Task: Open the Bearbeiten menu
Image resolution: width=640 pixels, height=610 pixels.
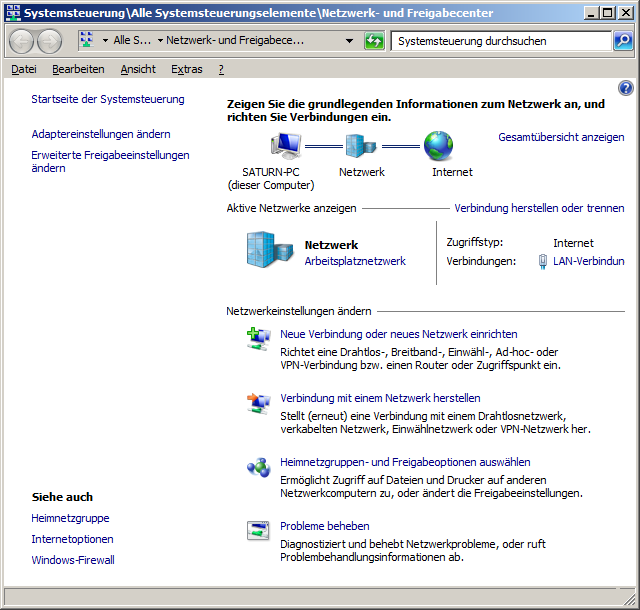Action: [x=78, y=69]
